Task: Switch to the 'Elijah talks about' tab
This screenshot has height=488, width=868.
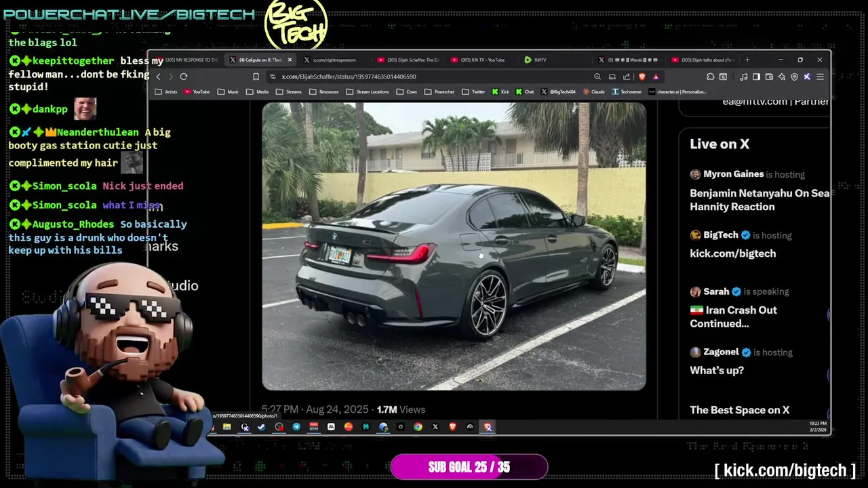Action: point(703,60)
